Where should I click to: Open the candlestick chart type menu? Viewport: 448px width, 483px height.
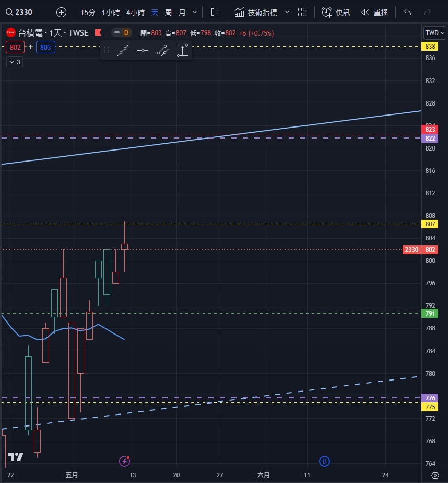(215, 13)
